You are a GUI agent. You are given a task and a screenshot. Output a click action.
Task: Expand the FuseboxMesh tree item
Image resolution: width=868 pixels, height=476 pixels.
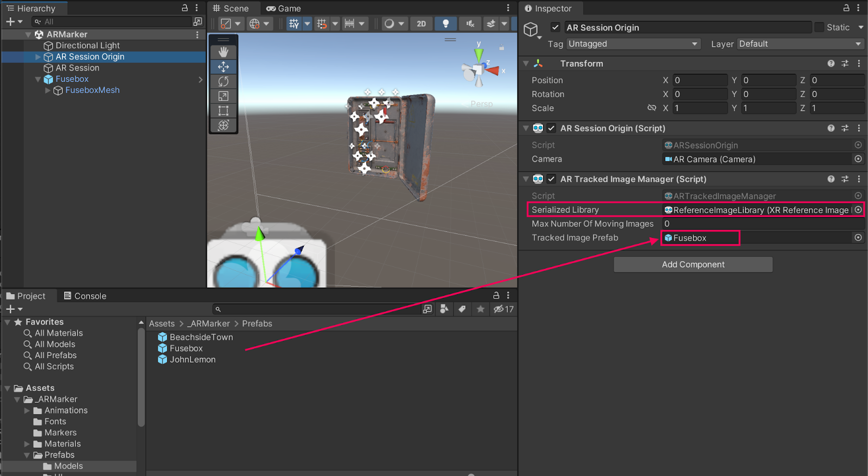(x=48, y=91)
